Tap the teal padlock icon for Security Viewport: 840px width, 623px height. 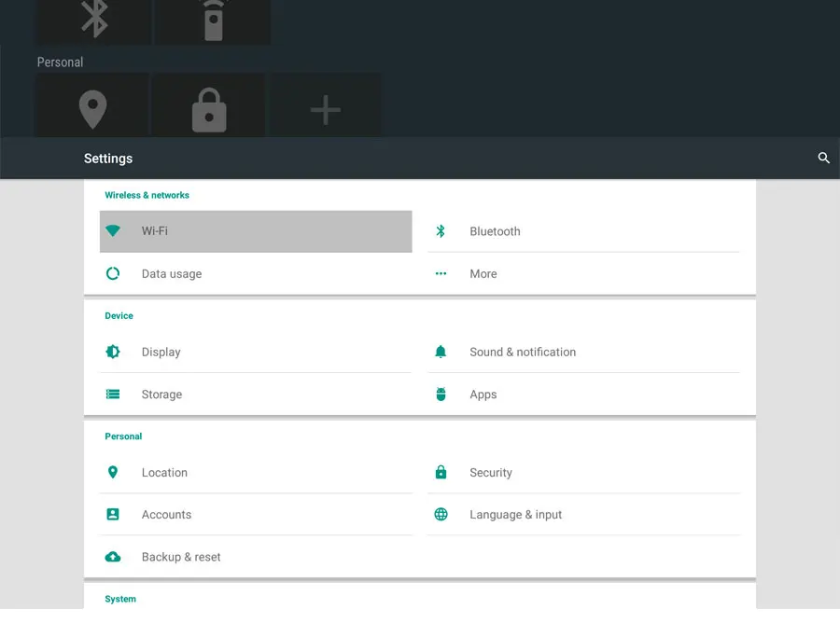(x=441, y=472)
